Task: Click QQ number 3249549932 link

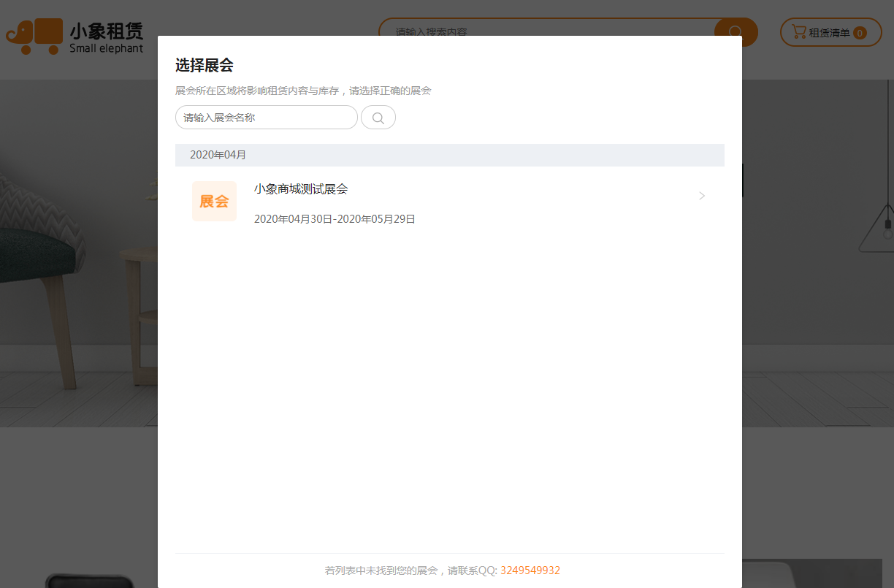Action: click(x=530, y=570)
